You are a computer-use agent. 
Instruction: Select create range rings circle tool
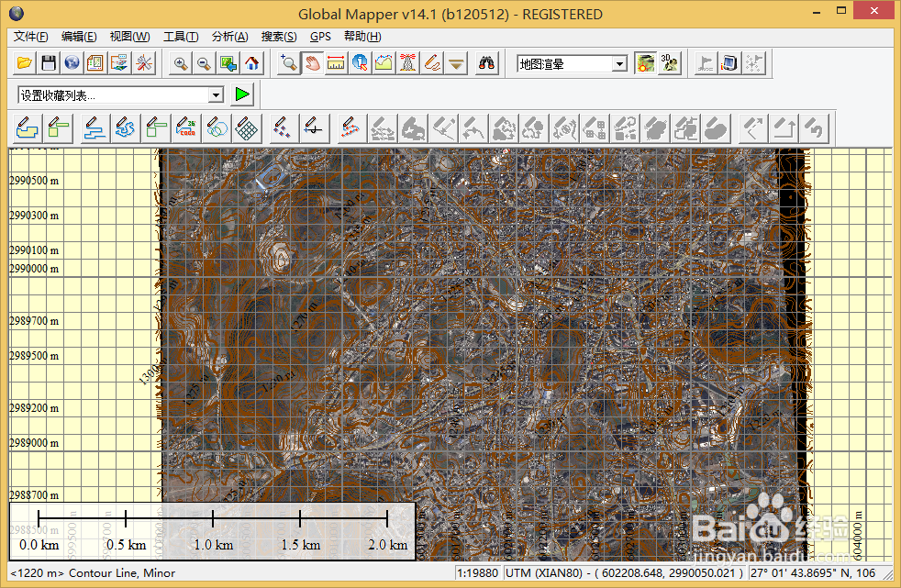pos(217,128)
